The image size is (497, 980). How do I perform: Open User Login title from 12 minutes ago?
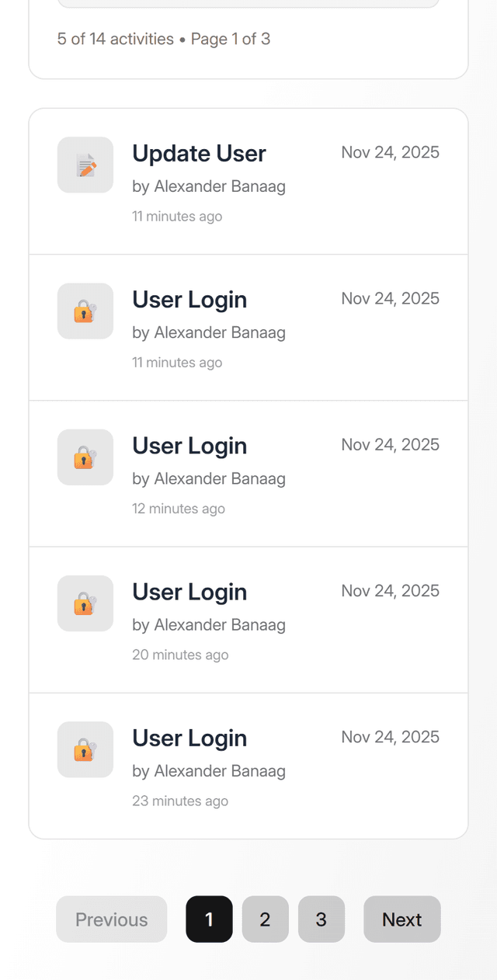(x=189, y=446)
